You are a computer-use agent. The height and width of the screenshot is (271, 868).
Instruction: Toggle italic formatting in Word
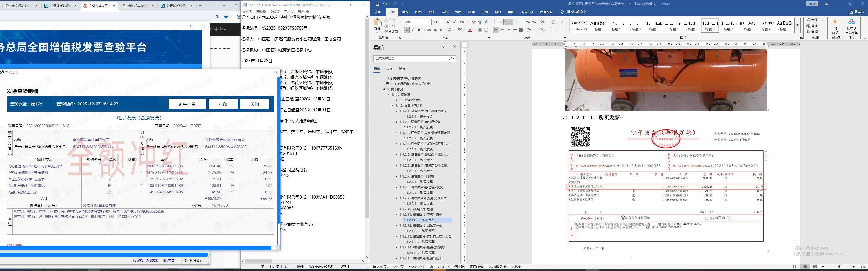pyautogui.click(x=413, y=30)
